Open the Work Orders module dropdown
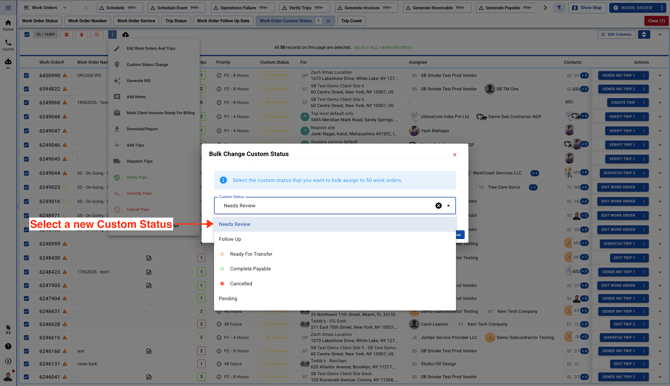 [x=45, y=8]
